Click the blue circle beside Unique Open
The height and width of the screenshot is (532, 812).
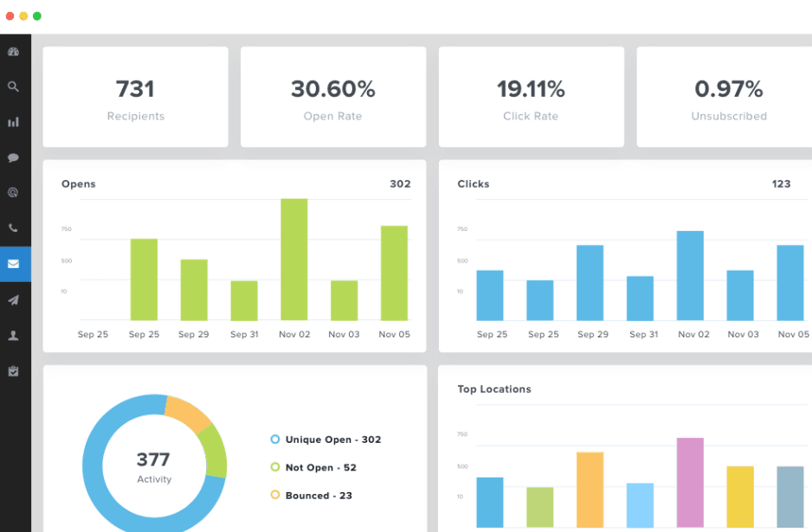[x=275, y=439]
